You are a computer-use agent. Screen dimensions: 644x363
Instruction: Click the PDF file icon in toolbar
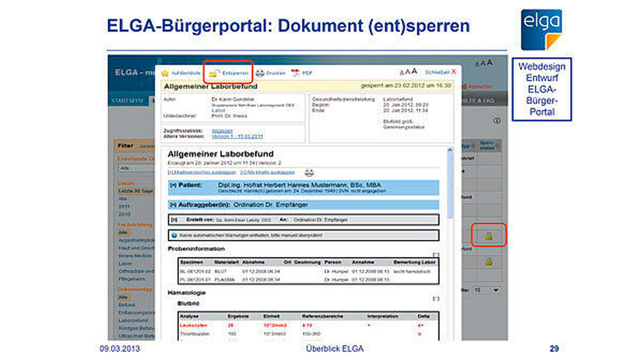click(x=296, y=73)
